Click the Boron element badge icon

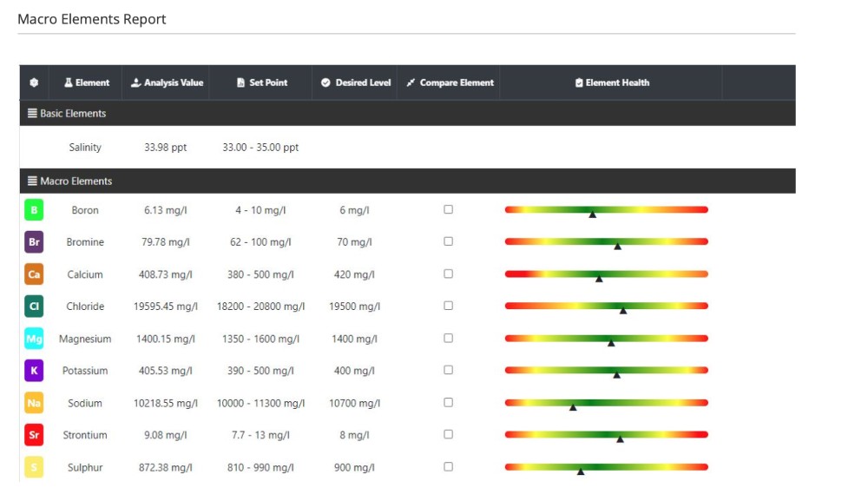tap(33, 209)
